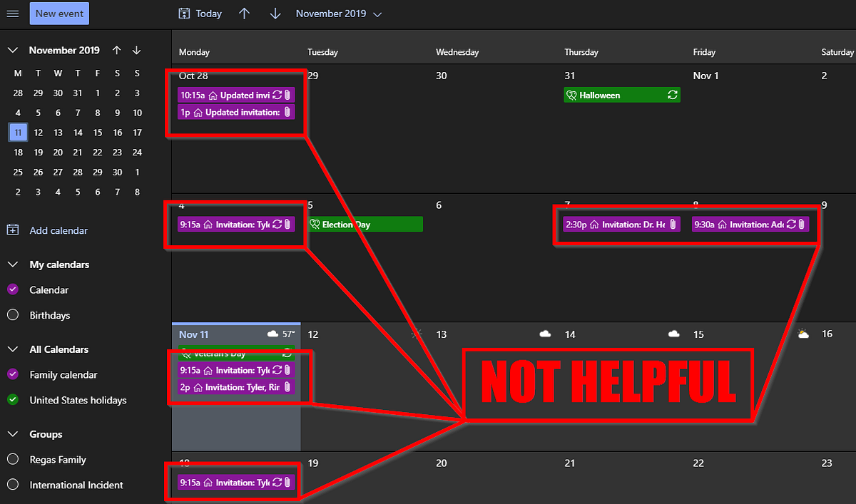Image resolution: width=856 pixels, height=504 pixels.
Task: Click the weather cloud icon on Nov 11
Action: [x=272, y=334]
